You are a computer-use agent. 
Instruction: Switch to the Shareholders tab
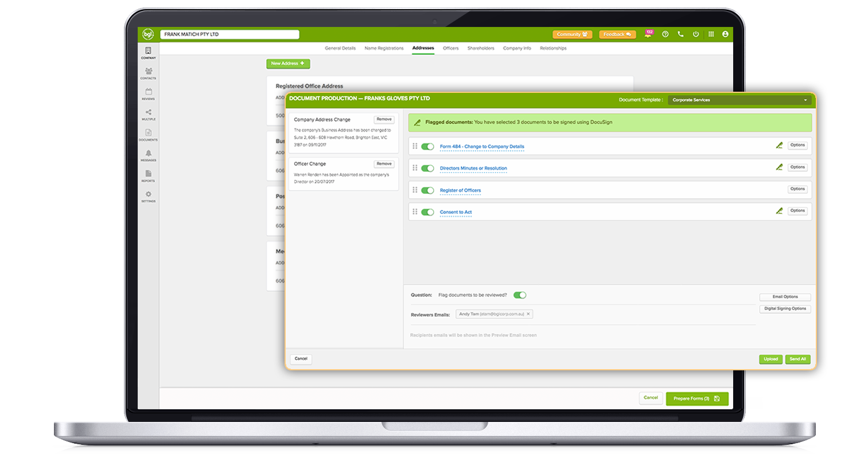481,48
